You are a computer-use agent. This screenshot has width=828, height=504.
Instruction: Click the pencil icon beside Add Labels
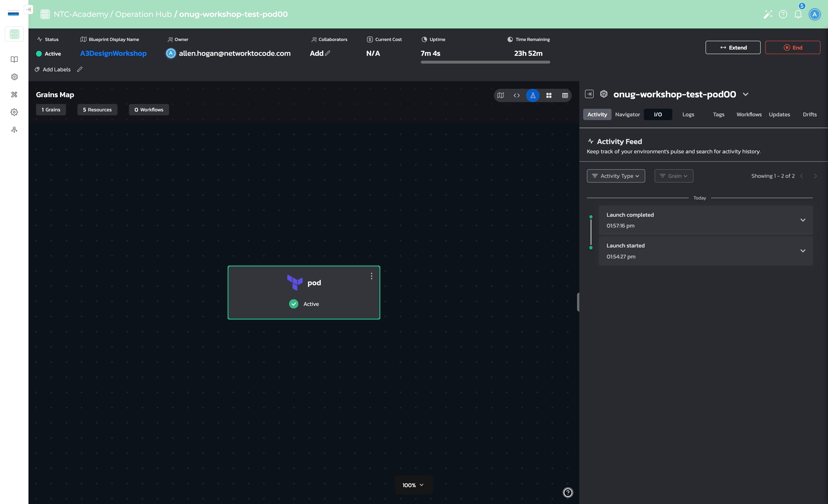click(x=80, y=70)
